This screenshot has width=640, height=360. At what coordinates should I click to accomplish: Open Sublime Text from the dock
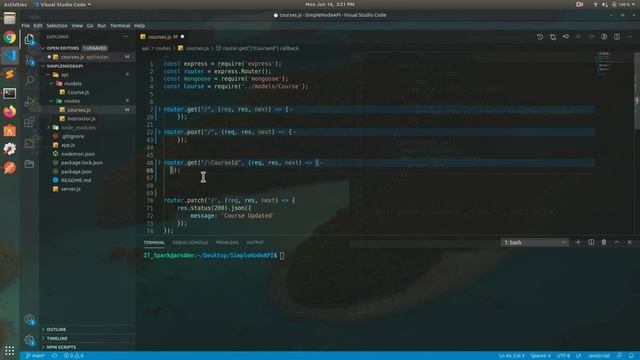tap(9, 75)
